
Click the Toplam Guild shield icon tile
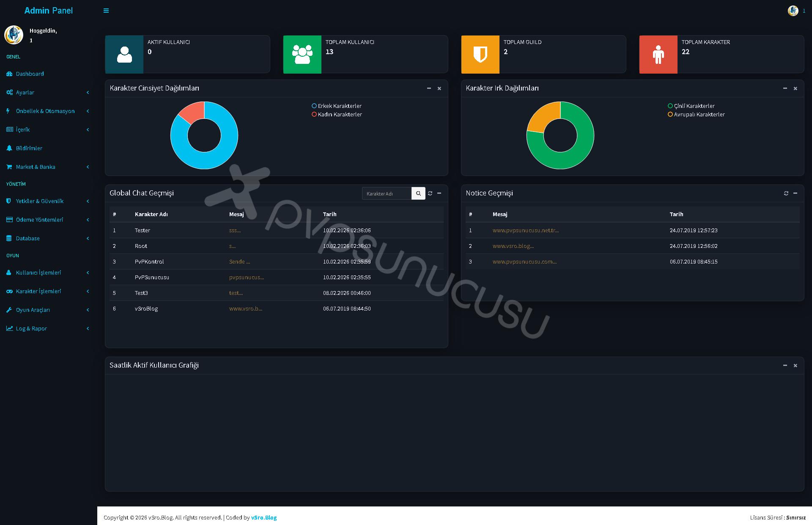click(480, 55)
